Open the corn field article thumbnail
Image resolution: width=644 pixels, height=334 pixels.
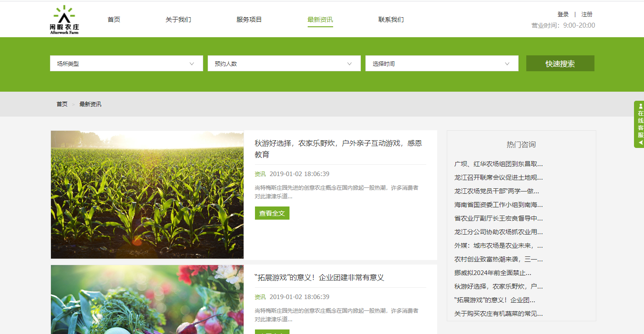(x=147, y=195)
